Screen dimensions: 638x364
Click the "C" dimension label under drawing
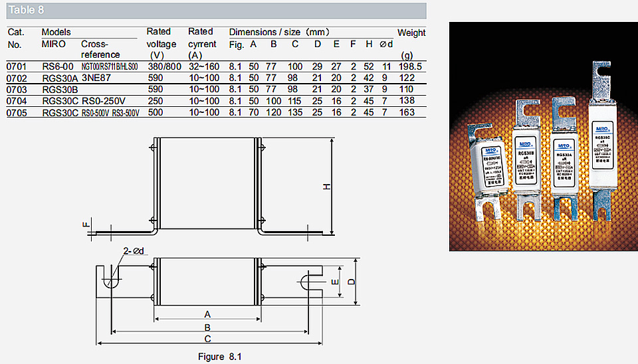click(207, 339)
